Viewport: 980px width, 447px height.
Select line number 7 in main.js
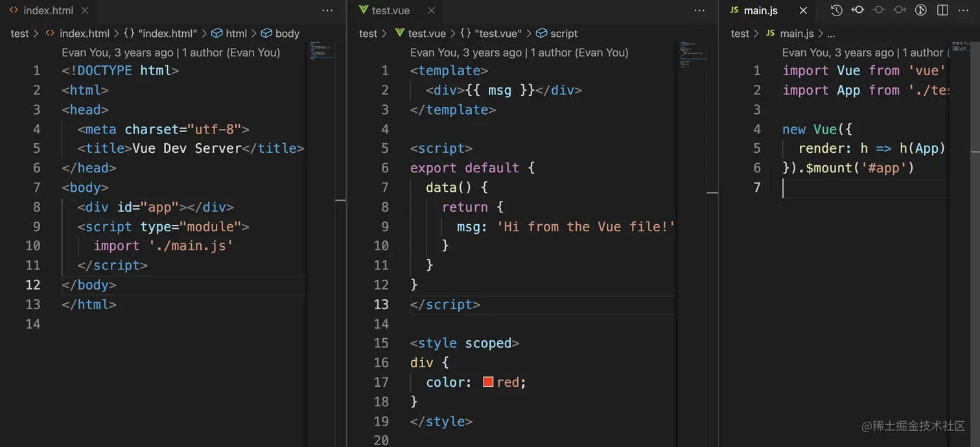(x=756, y=188)
